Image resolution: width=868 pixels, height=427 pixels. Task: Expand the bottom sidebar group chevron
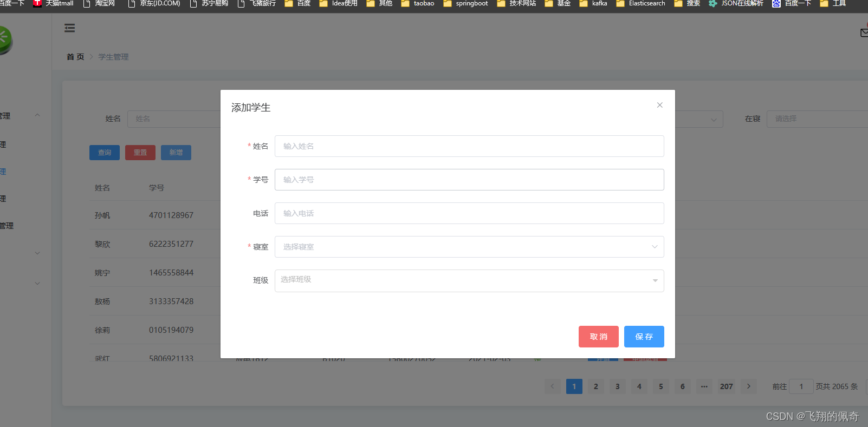click(37, 283)
